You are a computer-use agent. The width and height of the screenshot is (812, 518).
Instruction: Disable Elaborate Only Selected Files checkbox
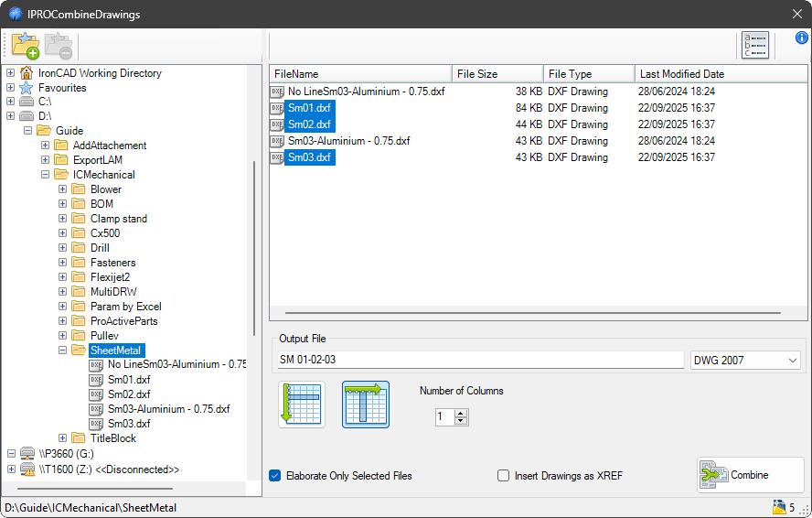(x=275, y=476)
